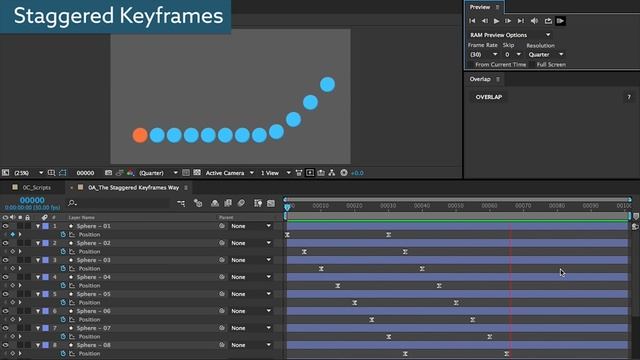Open Preview panel menu icon

pos(498,7)
